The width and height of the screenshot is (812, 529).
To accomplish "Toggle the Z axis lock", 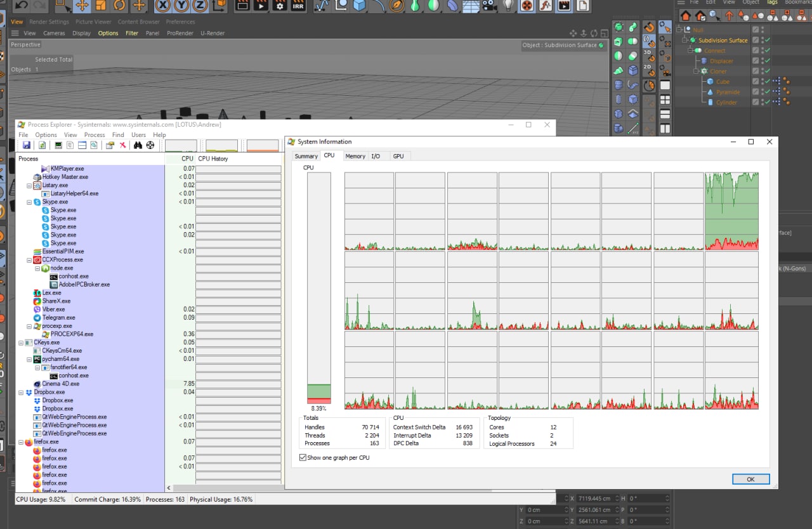I will pyautogui.click(x=200, y=6).
